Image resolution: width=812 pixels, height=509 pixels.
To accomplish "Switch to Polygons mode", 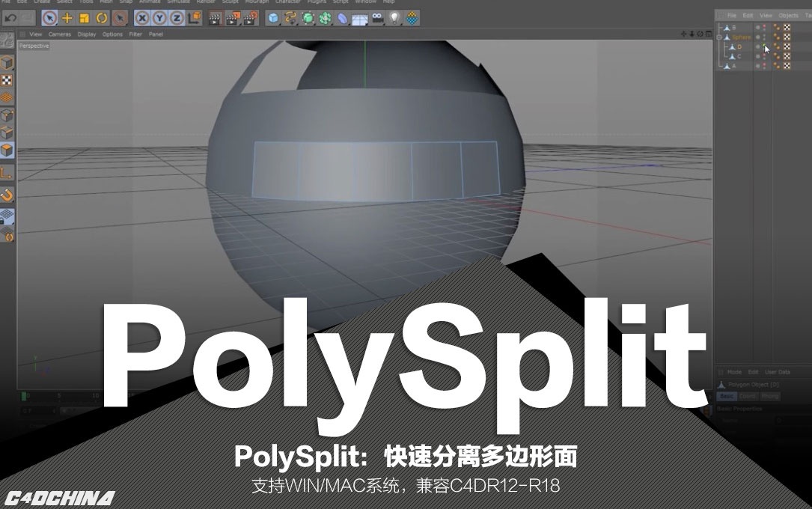I will click(x=7, y=150).
